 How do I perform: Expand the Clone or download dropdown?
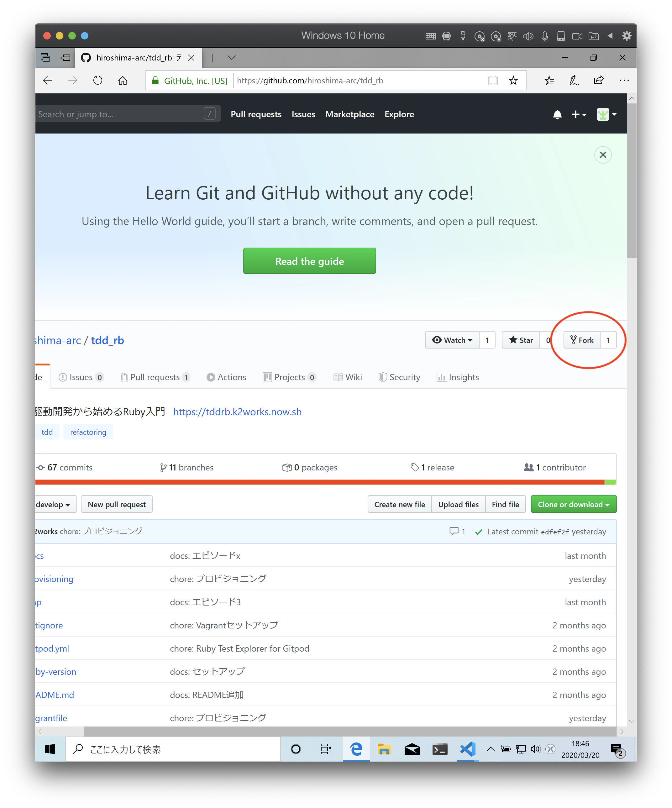coord(574,504)
